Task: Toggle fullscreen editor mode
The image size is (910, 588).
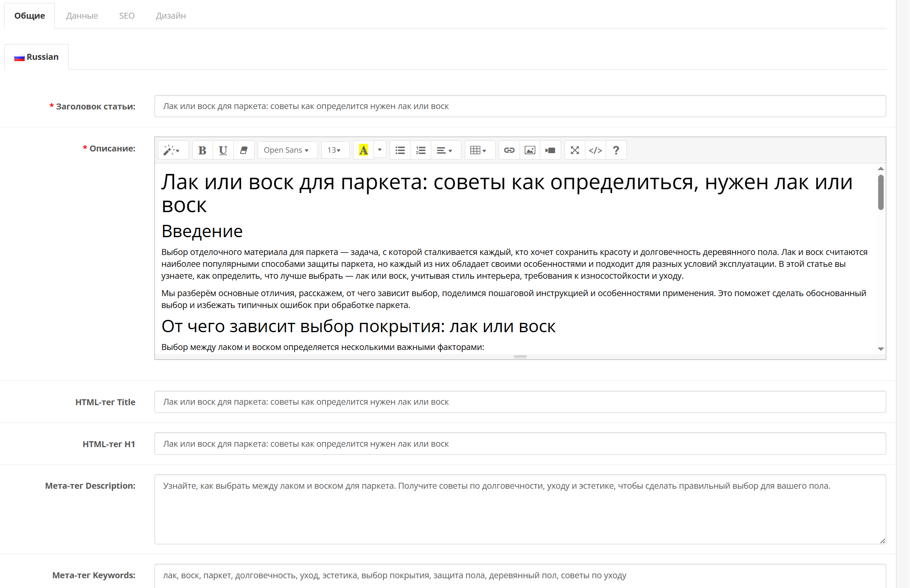Action: click(x=575, y=150)
